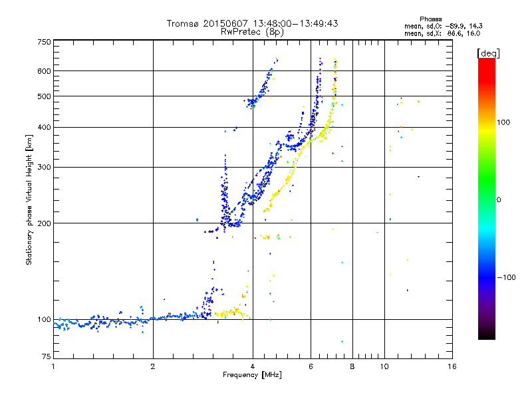Click the y-axis tick label '75'
The width and height of the screenshot is (532, 399).
[47, 356]
